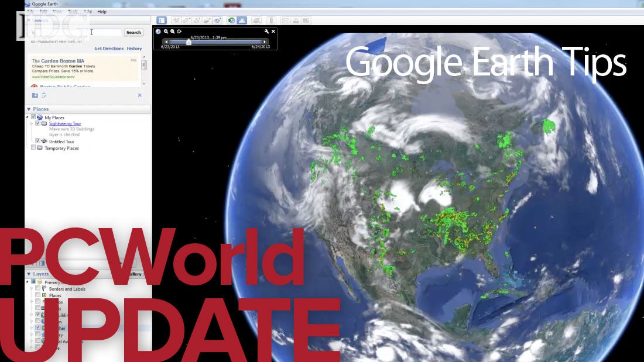This screenshot has width=644, height=362.
Task: Click the search text input field
Action: [x=77, y=32]
